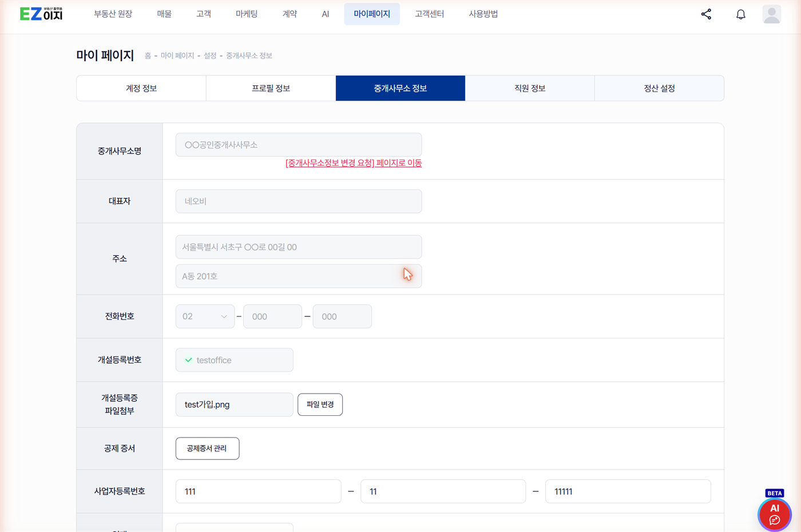The width and height of the screenshot is (801, 532).
Task: Open the notification bell
Action: (740, 14)
